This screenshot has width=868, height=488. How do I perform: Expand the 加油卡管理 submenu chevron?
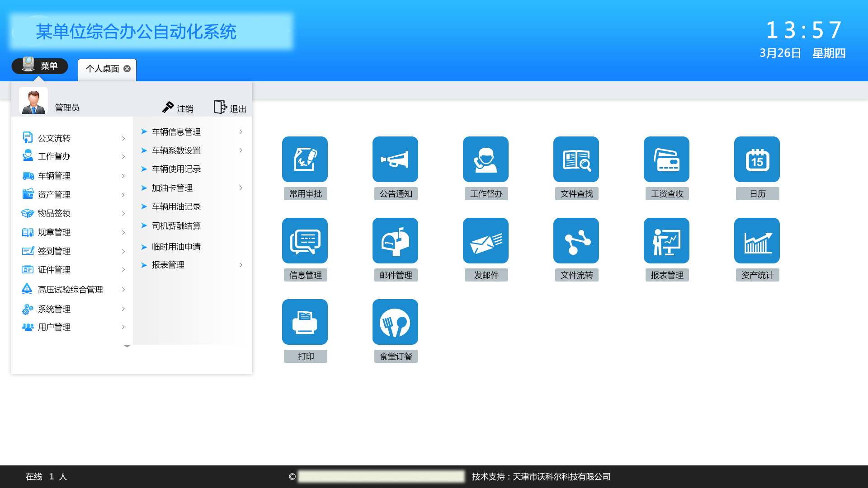(241, 188)
